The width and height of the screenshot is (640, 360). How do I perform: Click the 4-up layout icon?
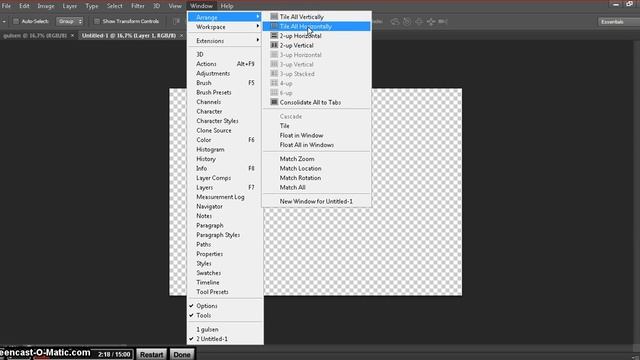tap(274, 83)
